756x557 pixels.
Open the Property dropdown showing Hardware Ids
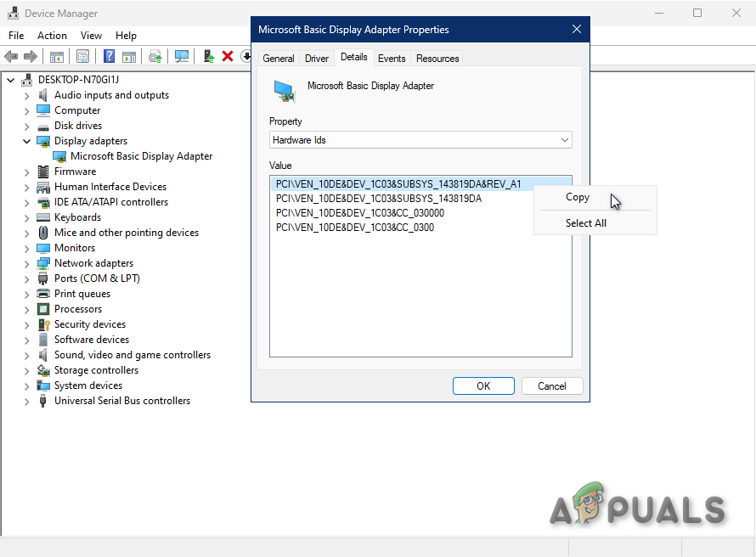420,140
